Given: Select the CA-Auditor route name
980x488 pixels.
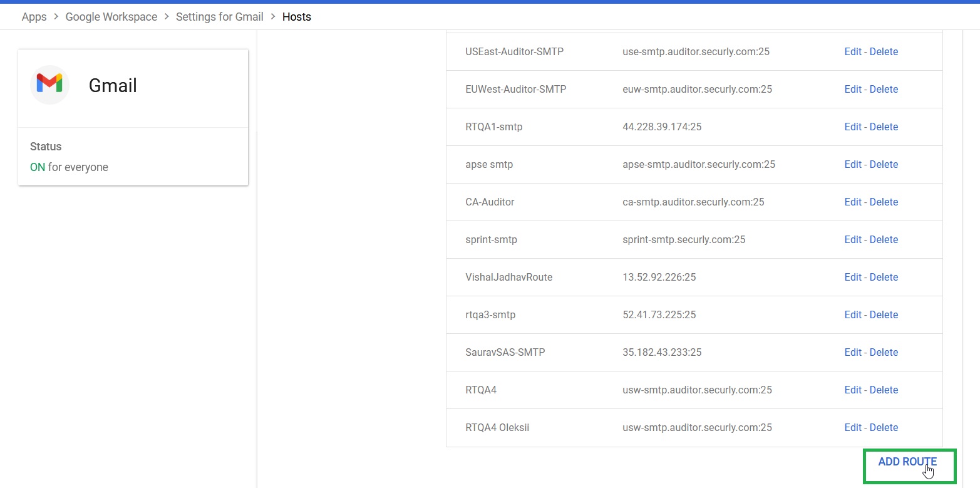Looking at the screenshot, I should (490, 202).
